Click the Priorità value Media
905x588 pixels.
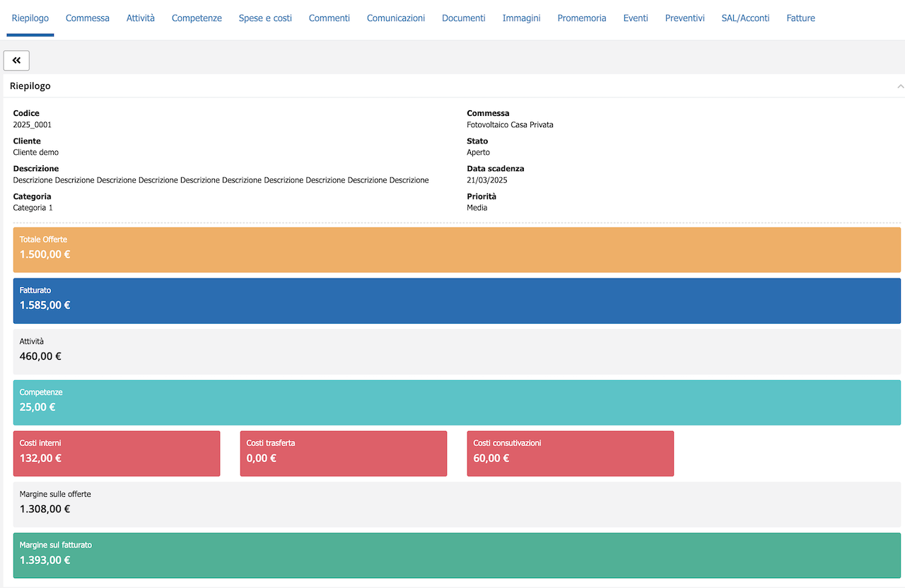coord(477,208)
